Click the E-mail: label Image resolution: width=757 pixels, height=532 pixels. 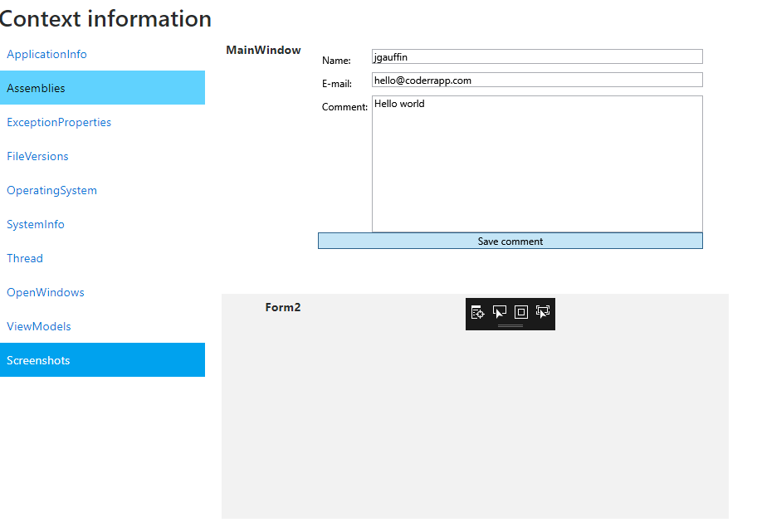(337, 84)
